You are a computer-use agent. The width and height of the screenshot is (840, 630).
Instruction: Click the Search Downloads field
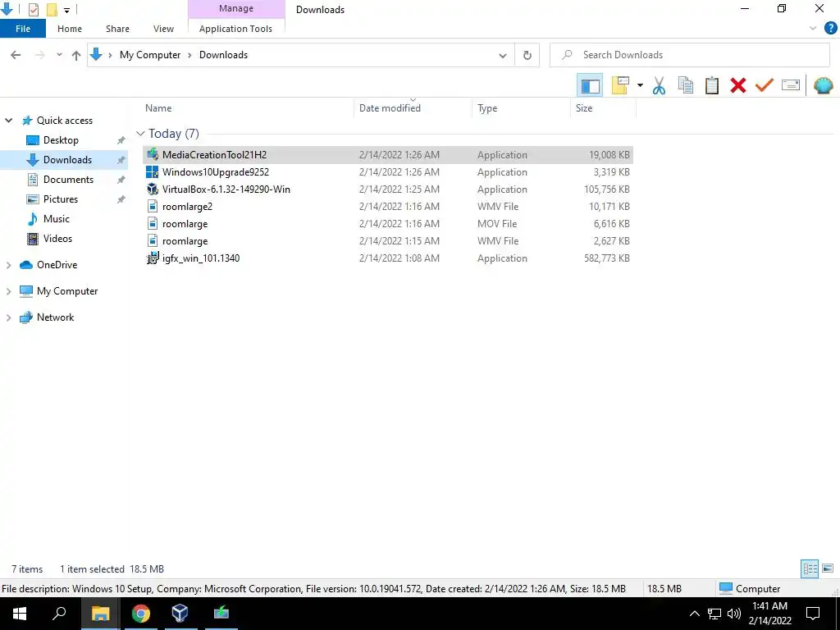[x=690, y=55]
